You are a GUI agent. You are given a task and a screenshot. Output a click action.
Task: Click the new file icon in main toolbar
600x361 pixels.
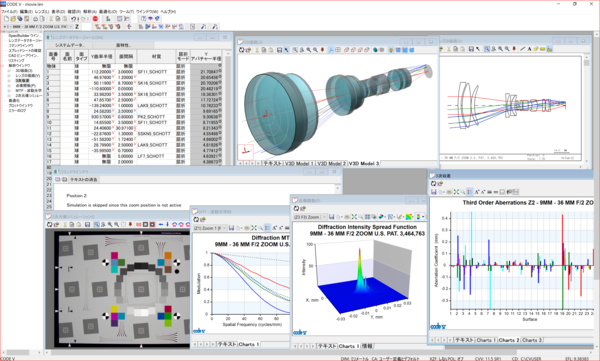6,18
